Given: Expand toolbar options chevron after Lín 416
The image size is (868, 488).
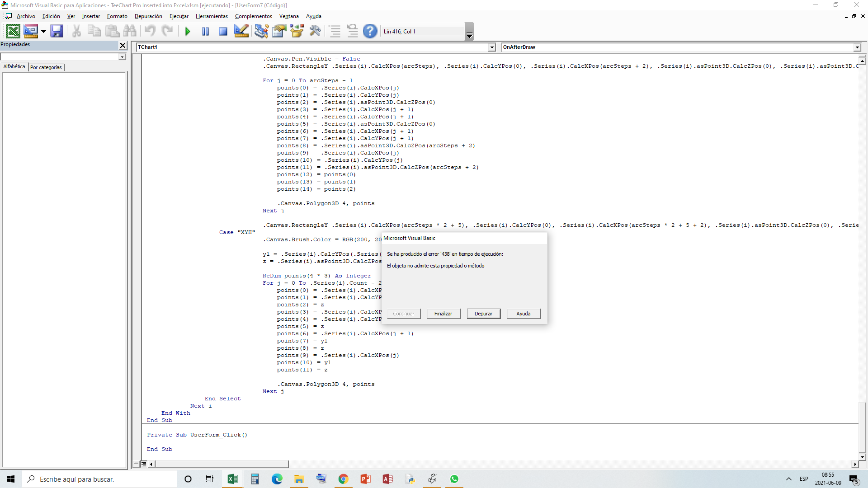Looking at the screenshot, I should point(469,31).
